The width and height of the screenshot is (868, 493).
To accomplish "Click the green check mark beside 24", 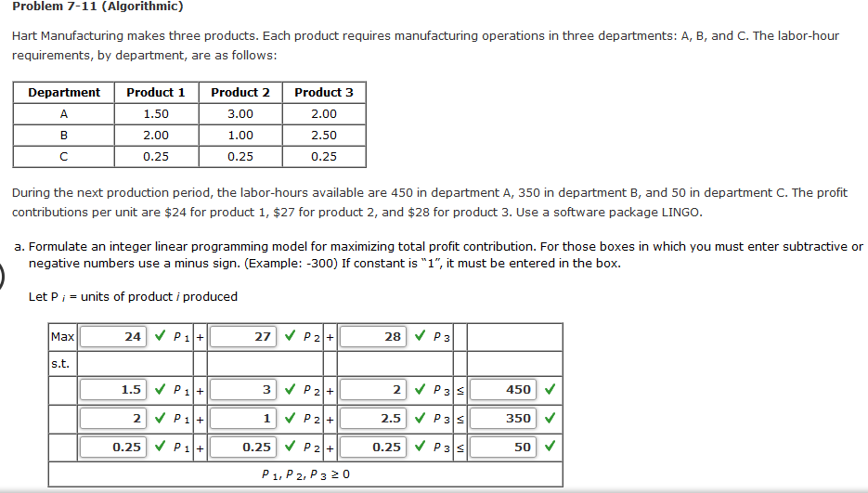I will [x=160, y=335].
